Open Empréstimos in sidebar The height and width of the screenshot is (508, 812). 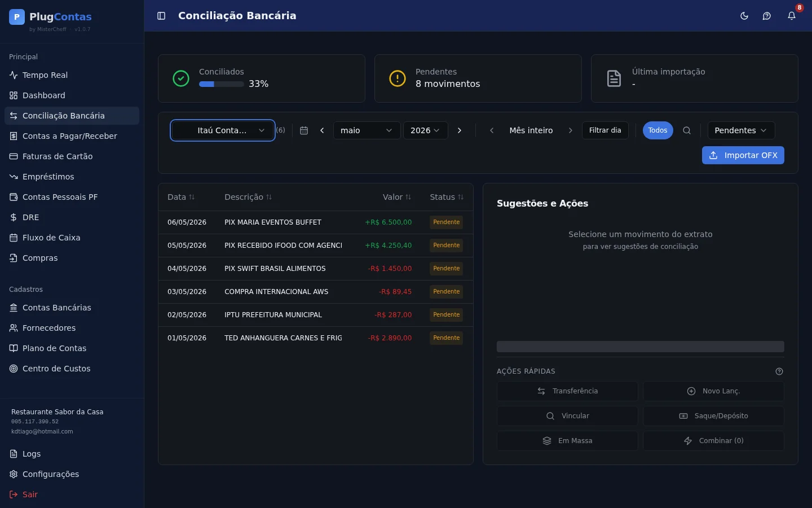click(x=72, y=177)
